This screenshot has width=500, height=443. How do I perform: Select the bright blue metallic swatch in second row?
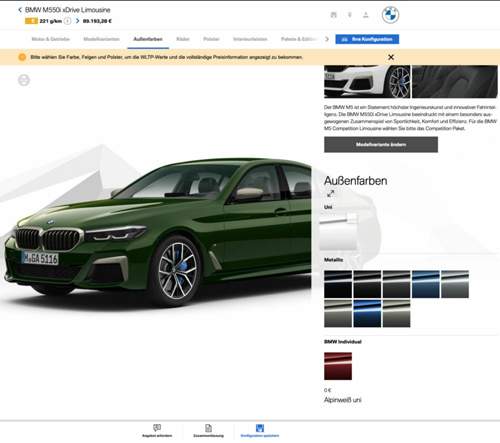[367, 313]
